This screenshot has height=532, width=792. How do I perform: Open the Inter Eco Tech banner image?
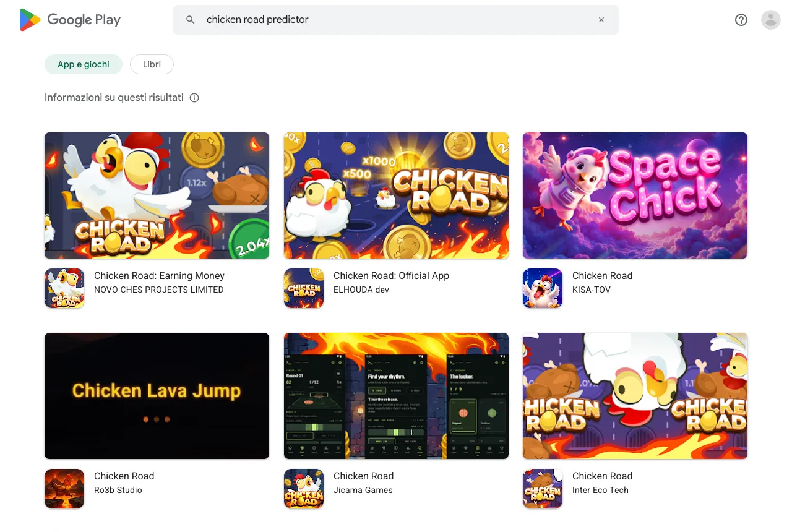(x=635, y=396)
